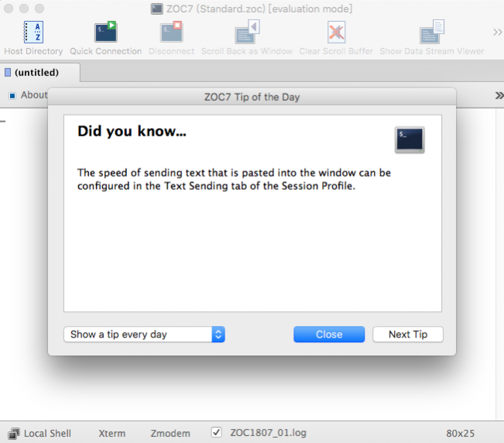Click the Local Shell status bar icon
This screenshot has height=443, width=504.
(13, 434)
